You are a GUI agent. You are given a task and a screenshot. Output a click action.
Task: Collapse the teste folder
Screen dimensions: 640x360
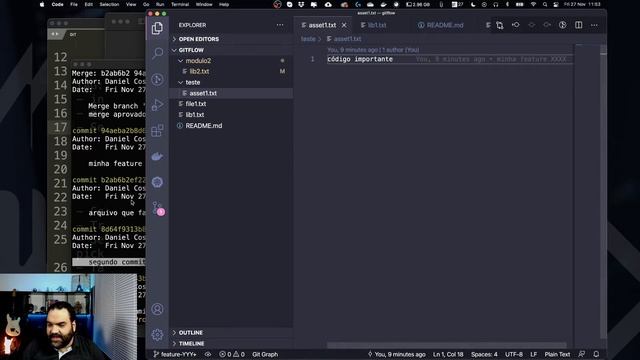231,82
